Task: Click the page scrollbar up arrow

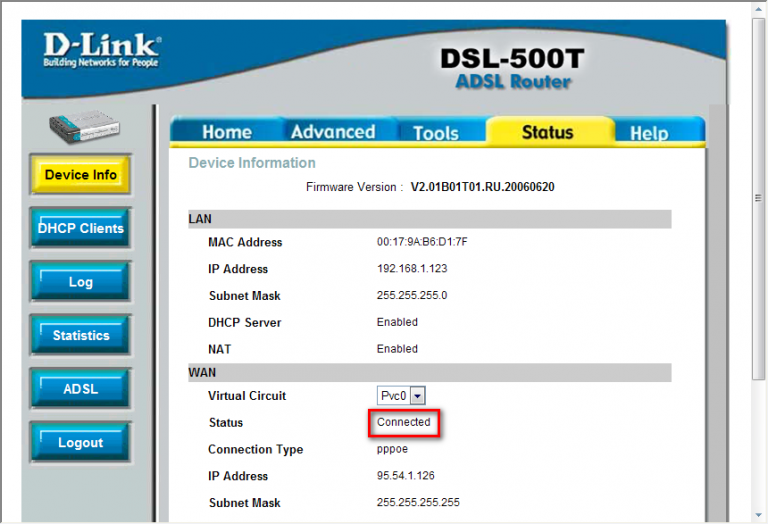Action: point(758,8)
